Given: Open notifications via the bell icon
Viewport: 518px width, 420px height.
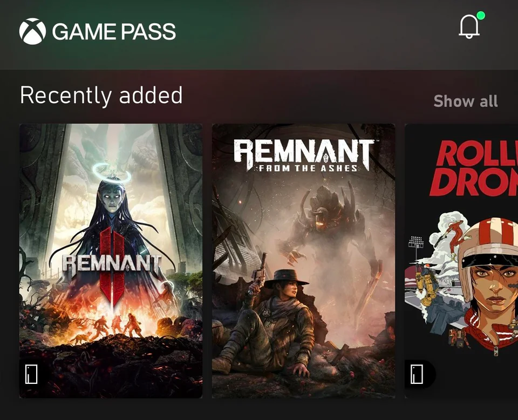Looking at the screenshot, I should [x=469, y=26].
